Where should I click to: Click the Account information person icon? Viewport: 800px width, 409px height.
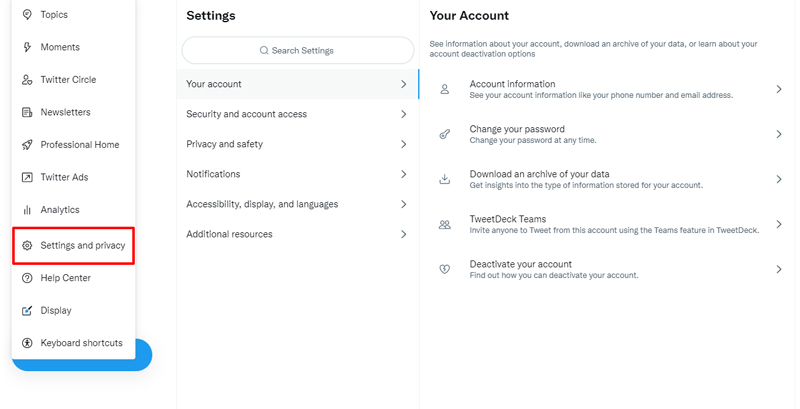445,89
